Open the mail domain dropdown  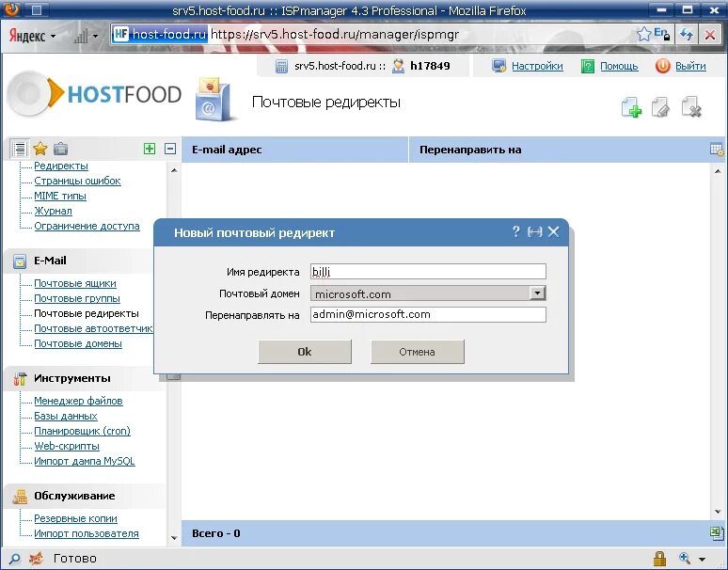(537, 293)
